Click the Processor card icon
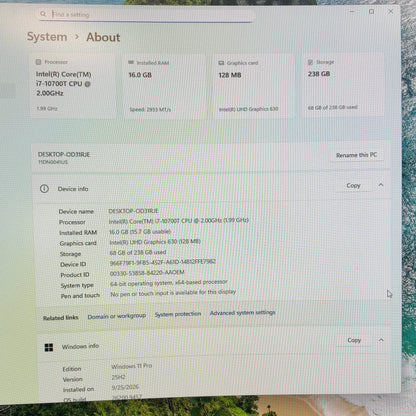Screen dimensions: 416x416 point(39,62)
